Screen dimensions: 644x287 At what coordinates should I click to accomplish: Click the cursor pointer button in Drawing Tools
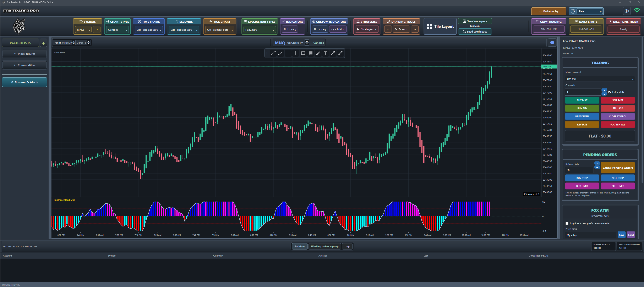coord(388,29)
